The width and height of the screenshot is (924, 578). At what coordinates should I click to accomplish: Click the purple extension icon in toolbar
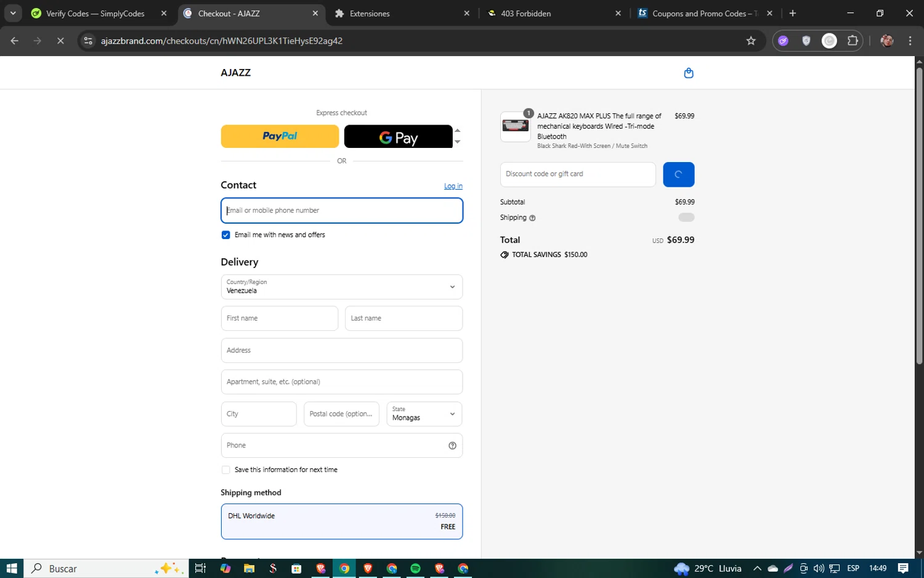click(783, 41)
